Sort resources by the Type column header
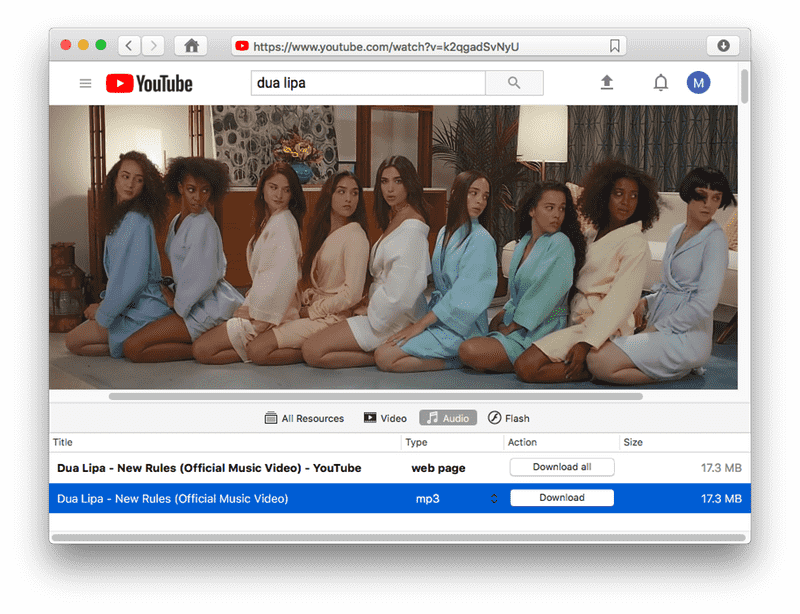The width and height of the screenshot is (800, 614). click(x=453, y=442)
